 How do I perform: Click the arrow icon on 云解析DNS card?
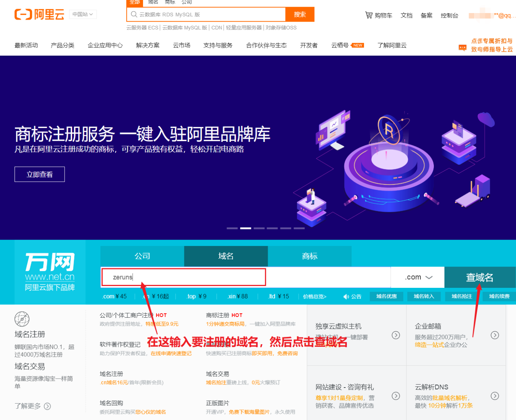click(x=495, y=396)
